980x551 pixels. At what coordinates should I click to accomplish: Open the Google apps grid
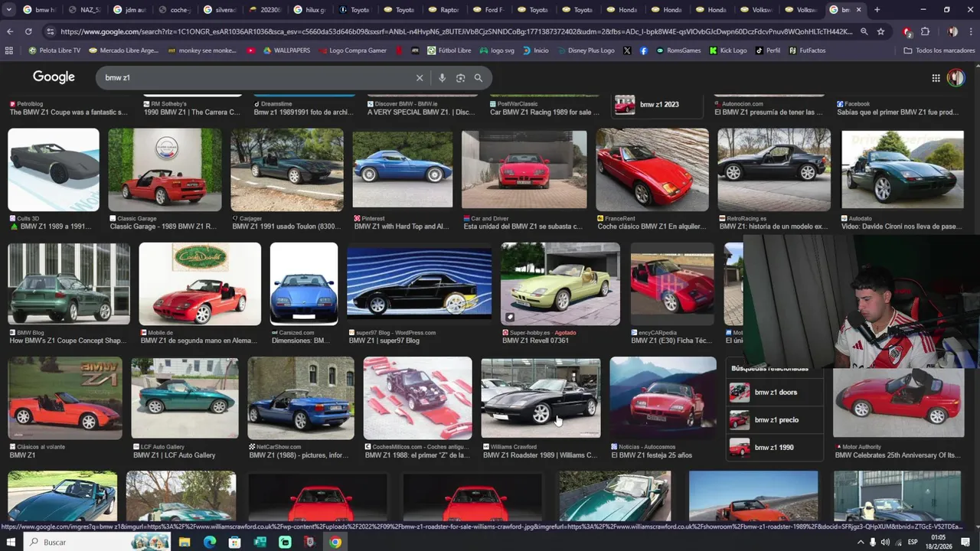coord(936,78)
